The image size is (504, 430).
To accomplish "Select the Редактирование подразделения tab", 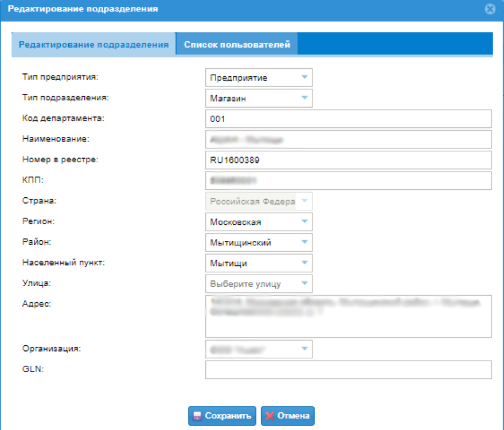I will pyautogui.click(x=93, y=44).
